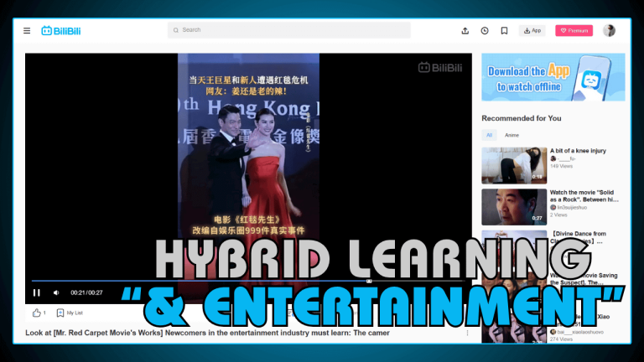
Task: Open watch history clock icon
Action: coord(485,31)
